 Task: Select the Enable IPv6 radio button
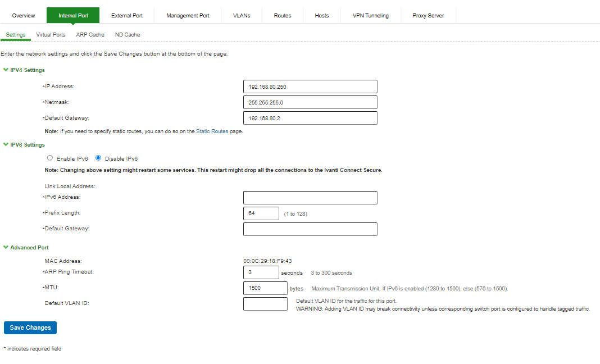50,158
